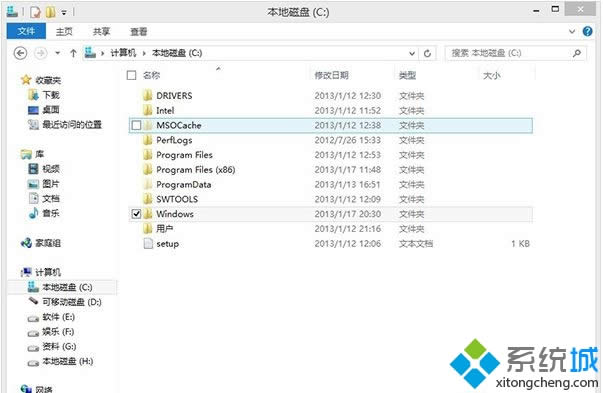Refresh the current folder view

tap(427, 53)
